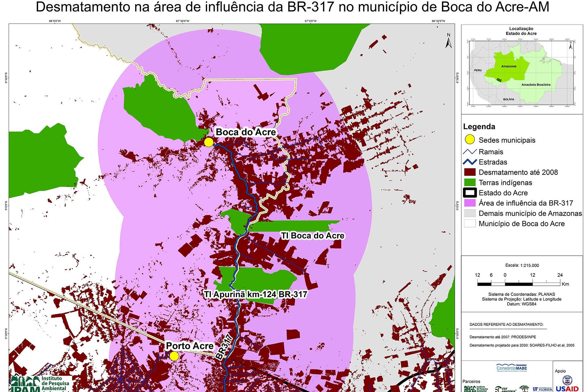Click the Consórcio MABE logo
Viewport: 588px width, 392px height.
click(x=512, y=368)
